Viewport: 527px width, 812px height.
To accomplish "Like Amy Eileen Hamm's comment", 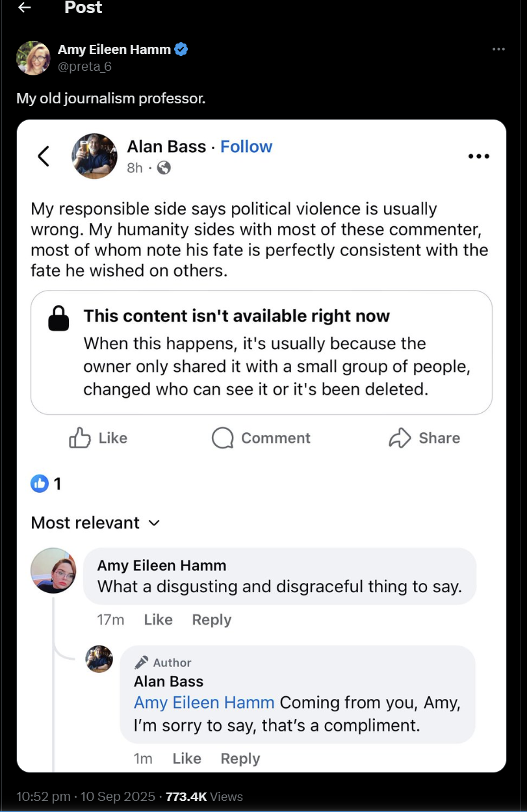I will pos(158,620).
